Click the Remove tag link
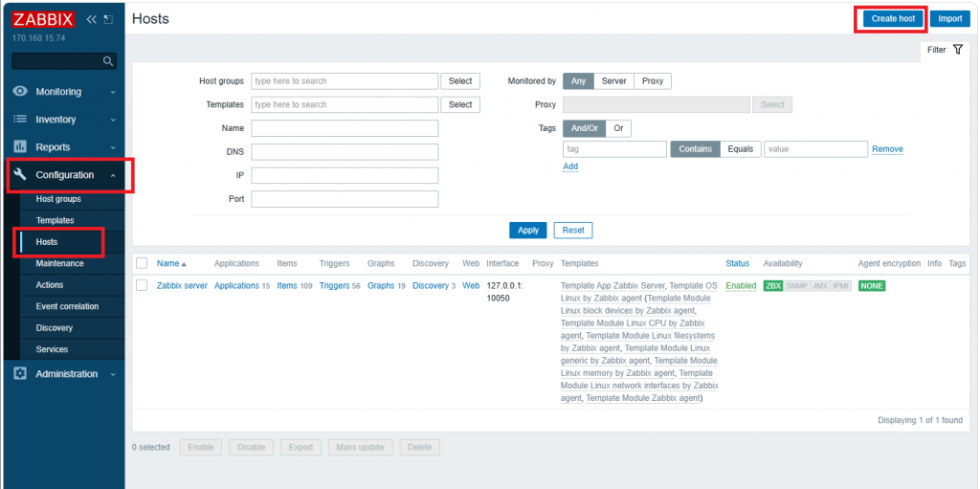Image resolution: width=980 pixels, height=489 pixels. click(x=887, y=149)
